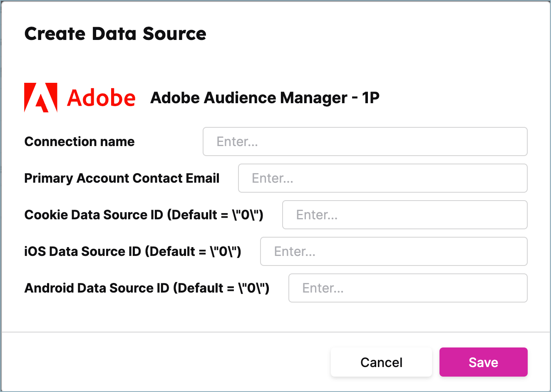The image size is (551, 392).
Task: Focus the Primary Account Contact Email field
Action: [x=383, y=178]
